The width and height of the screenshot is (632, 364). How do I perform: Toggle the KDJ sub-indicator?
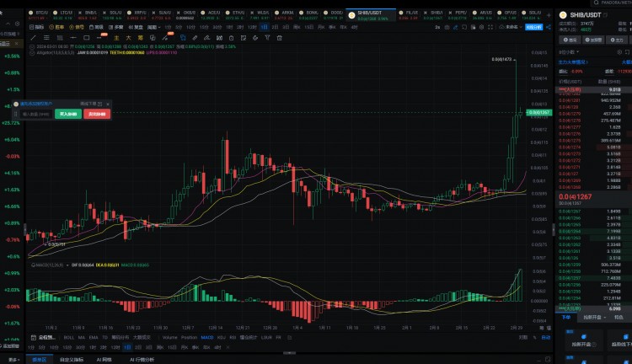pyautogui.click(x=222, y=337)
